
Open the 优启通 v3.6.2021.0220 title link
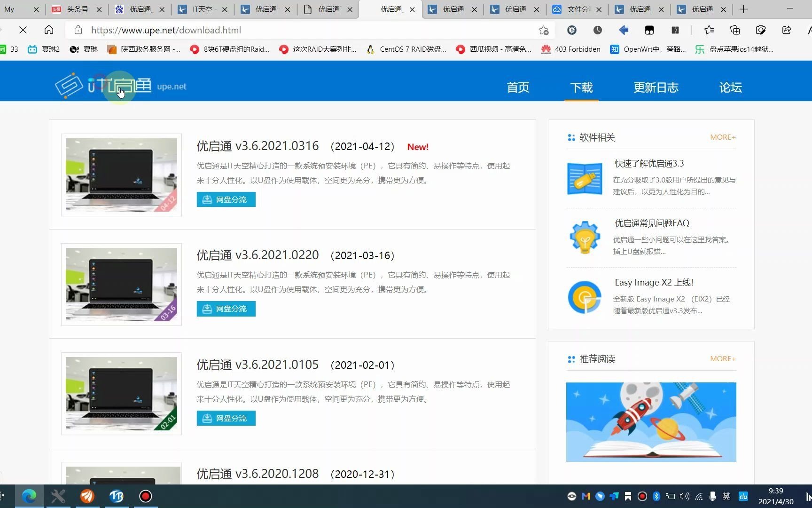click(258, 255)
